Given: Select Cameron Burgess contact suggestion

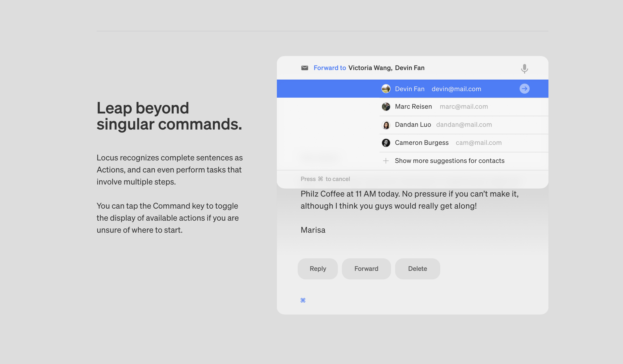Looking at the screenshot, I should (x=464, y=143).
